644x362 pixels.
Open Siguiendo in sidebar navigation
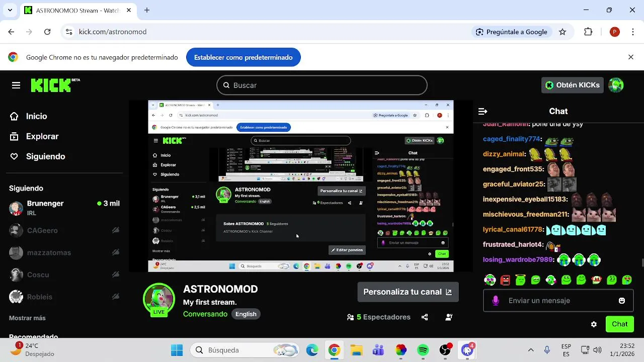38,156
